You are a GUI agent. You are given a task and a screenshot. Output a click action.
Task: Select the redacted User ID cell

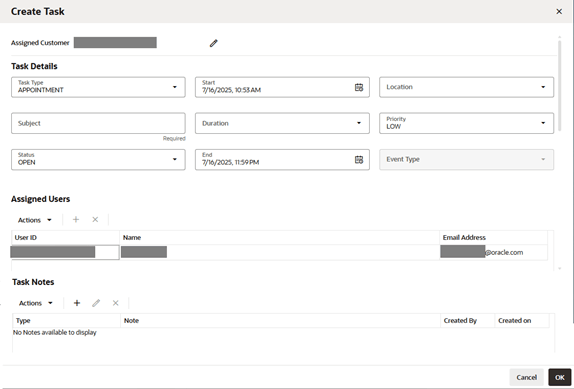point(65,252)
